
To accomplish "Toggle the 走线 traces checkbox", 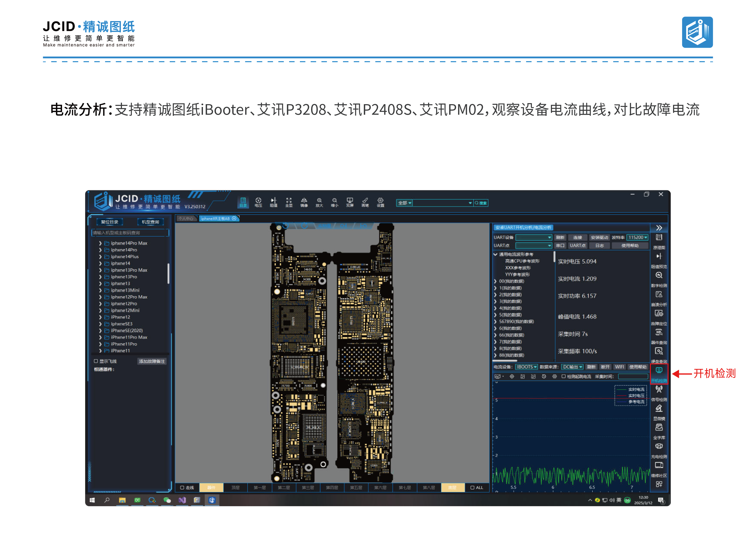I will point(182,487).
